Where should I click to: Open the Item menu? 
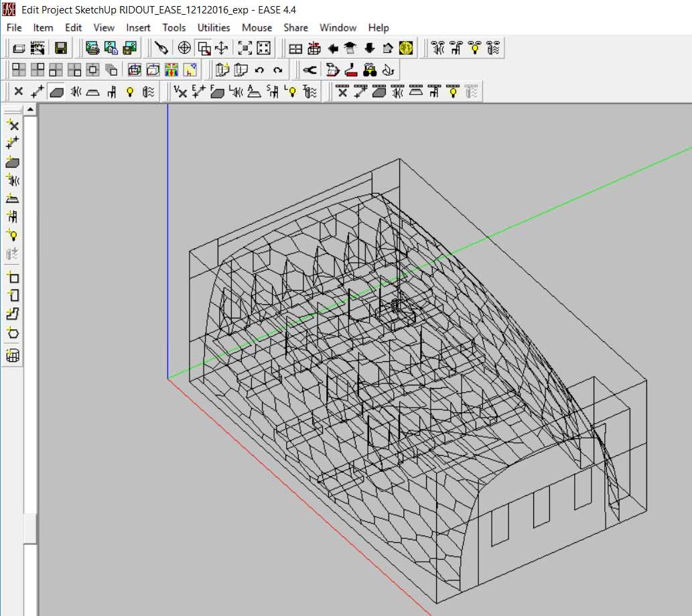pyautogui.click(x=44, y=27)
